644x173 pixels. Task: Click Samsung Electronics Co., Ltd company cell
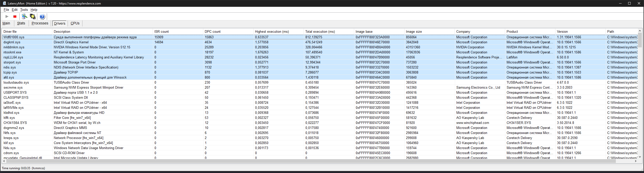point(478,87)
